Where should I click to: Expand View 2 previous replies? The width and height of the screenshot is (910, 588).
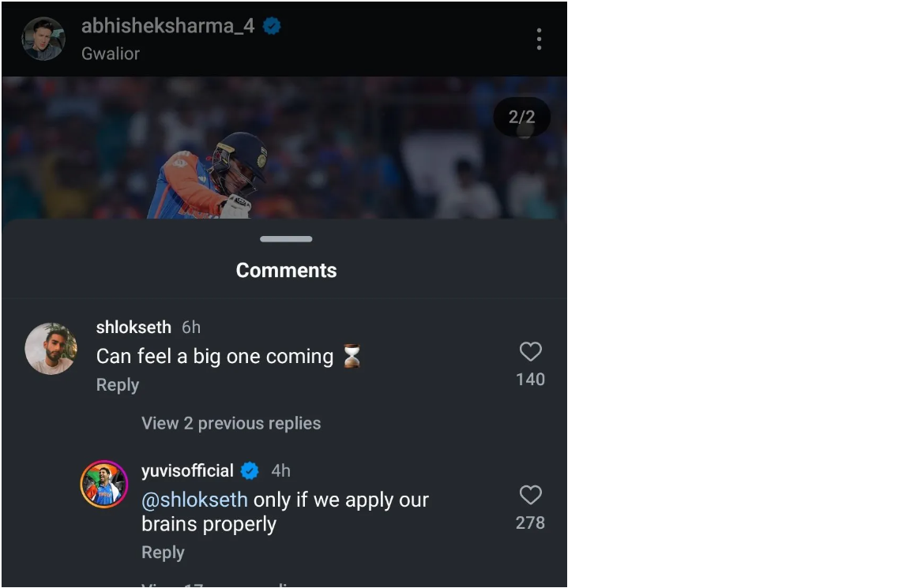click(x=231, y=423)
